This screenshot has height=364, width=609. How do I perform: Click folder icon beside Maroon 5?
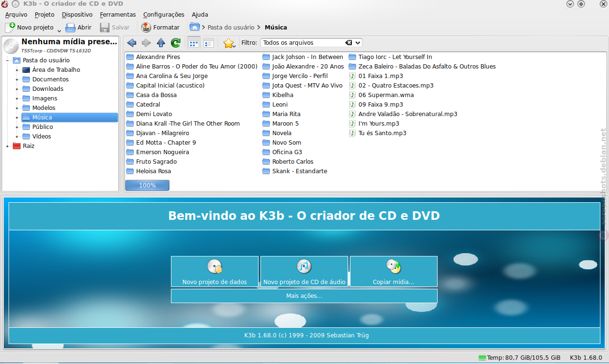point(266,124)
